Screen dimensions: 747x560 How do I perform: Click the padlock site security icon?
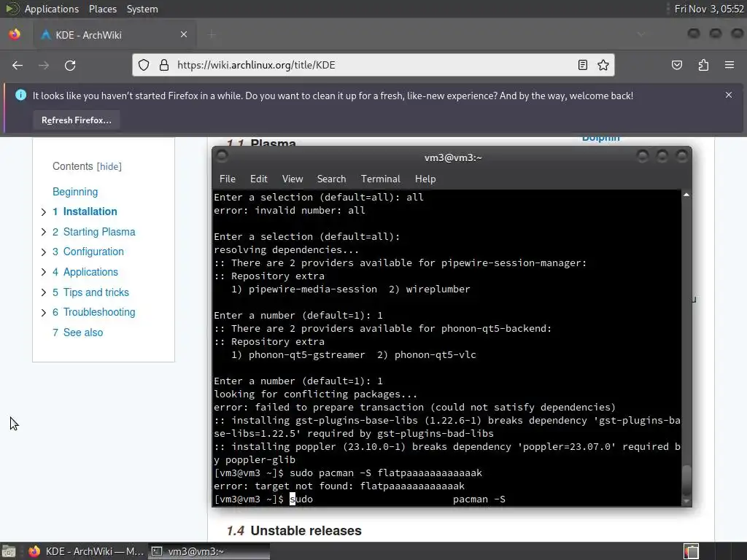point(164,65)
